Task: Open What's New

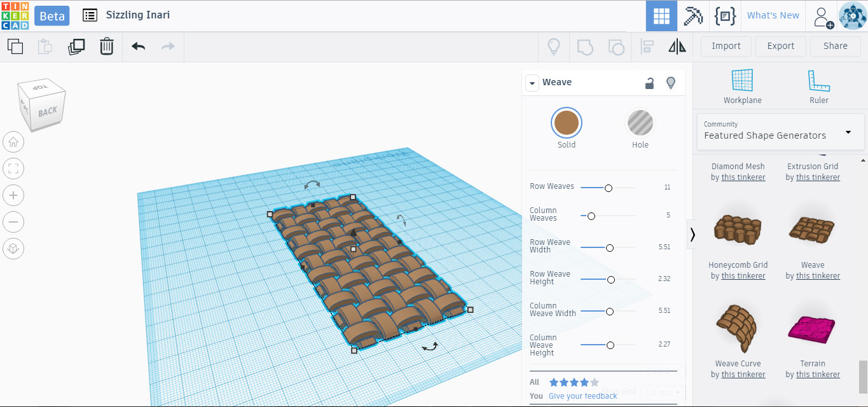Action: point(773,15)
